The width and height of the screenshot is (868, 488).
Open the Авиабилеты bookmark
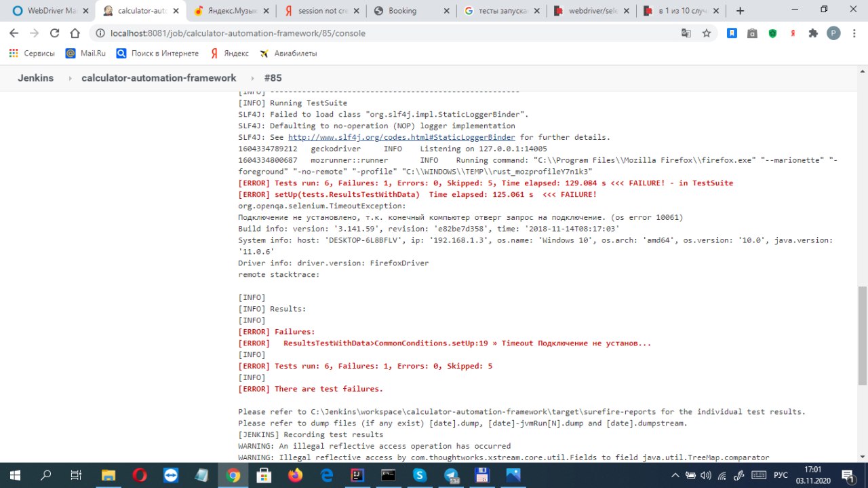click(x=288, y=53)
